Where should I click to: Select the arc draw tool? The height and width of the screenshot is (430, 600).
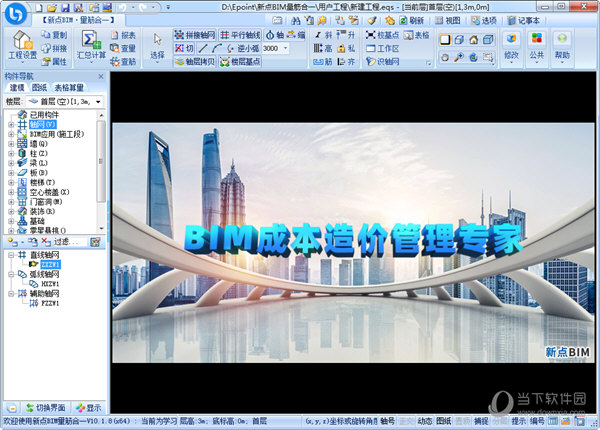pyautogui.click(x=217, y=48)
